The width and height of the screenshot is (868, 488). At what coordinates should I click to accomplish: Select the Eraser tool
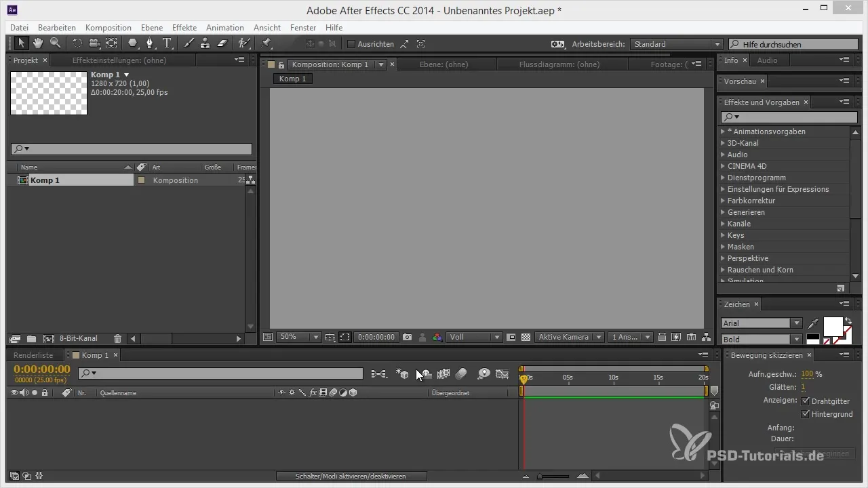tap(222, 43)
